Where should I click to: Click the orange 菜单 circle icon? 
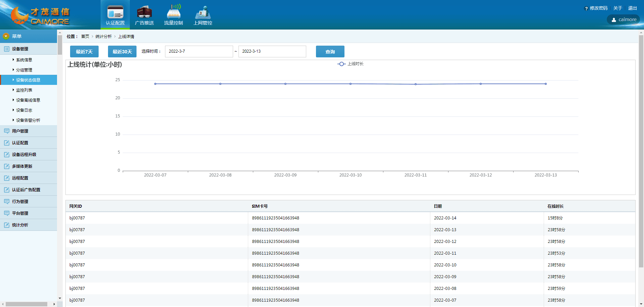6,36
